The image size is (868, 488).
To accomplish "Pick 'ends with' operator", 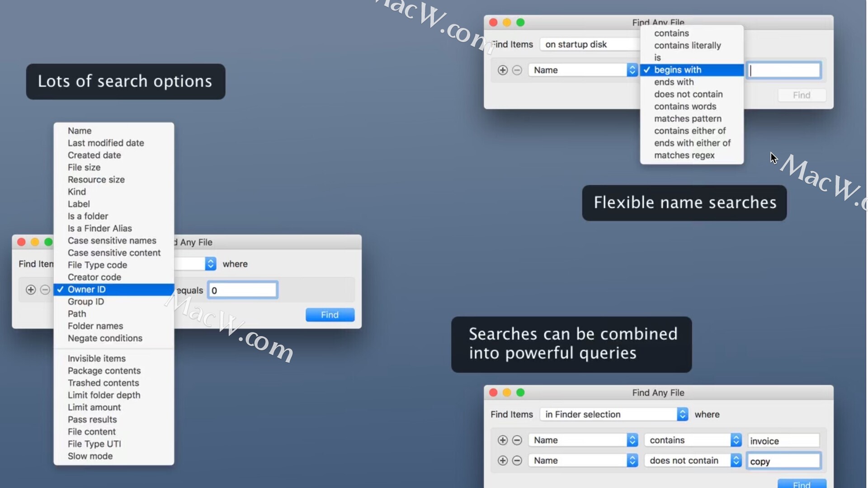I will (692, 82).
